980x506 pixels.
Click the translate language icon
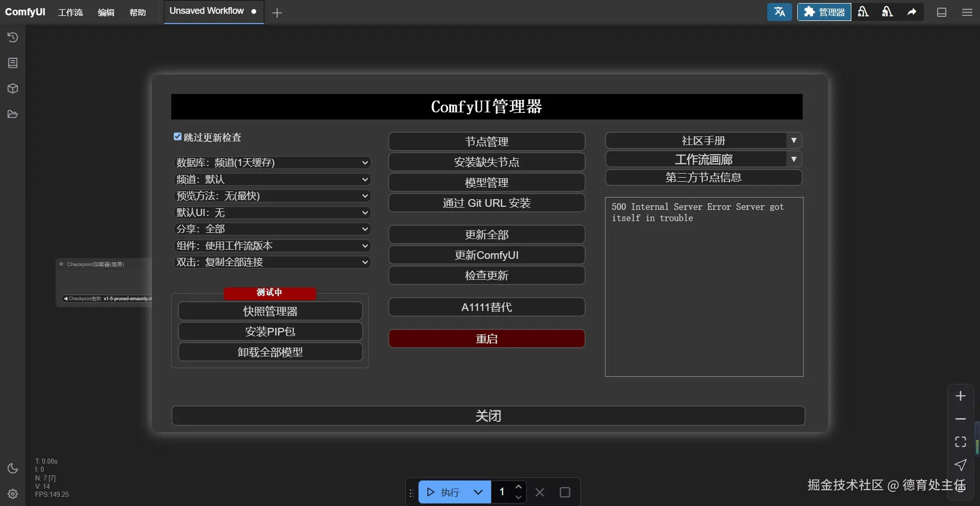(x=779, y=12)
